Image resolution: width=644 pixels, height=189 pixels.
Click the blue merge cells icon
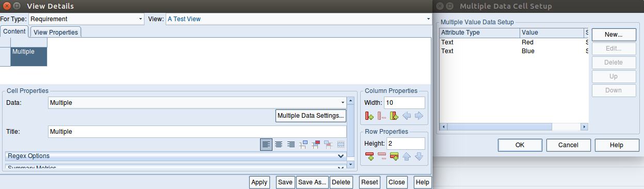point(303,145)
